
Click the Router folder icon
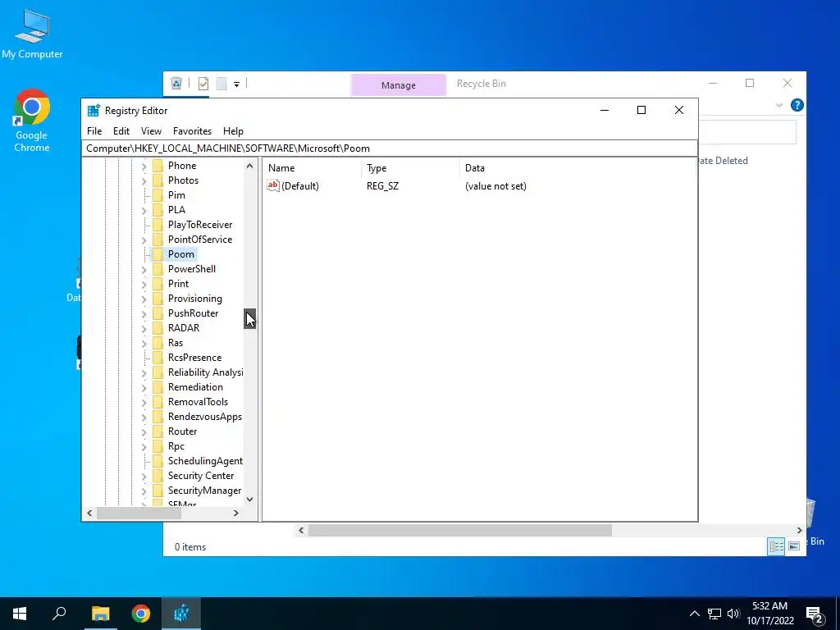pyautogui.click(x=157, y=431)
